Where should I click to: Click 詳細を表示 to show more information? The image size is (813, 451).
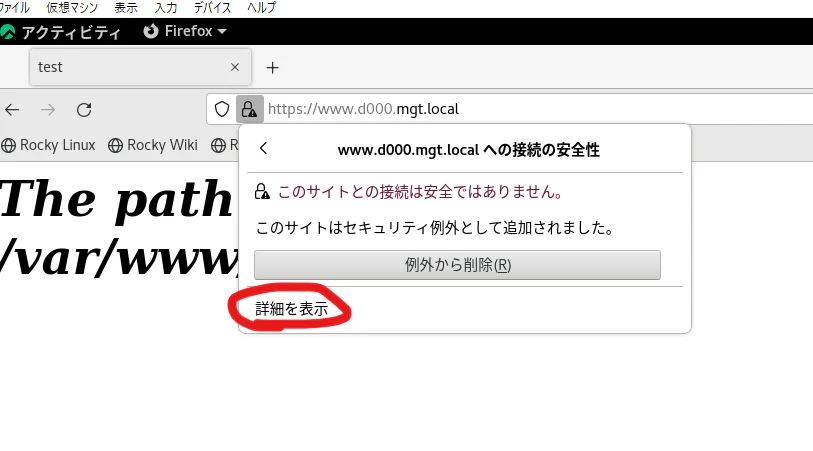pyautogui.click(x=291, y=309)
